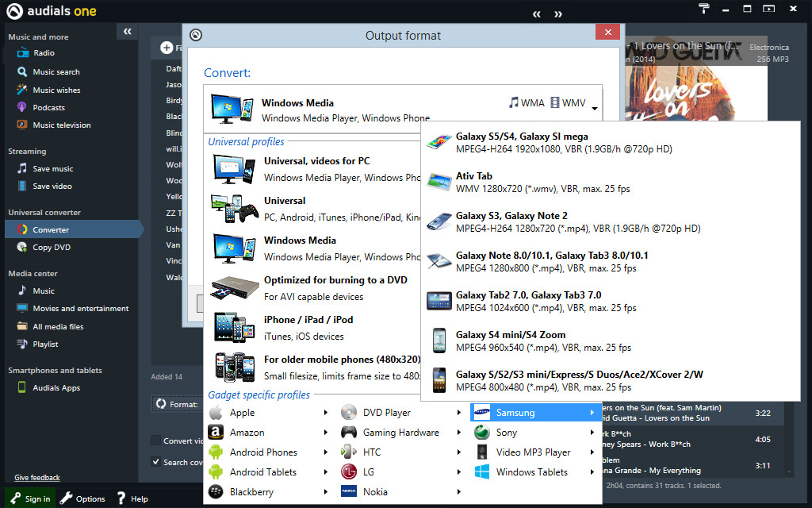
Task: Click the Sign in button
Action: click(29, 498)
